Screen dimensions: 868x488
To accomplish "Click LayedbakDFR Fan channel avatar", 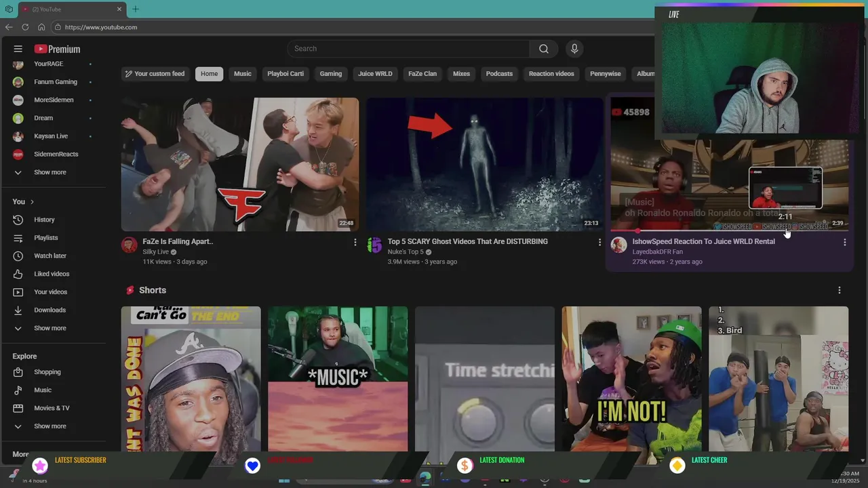I will click(x=618, y=245).
